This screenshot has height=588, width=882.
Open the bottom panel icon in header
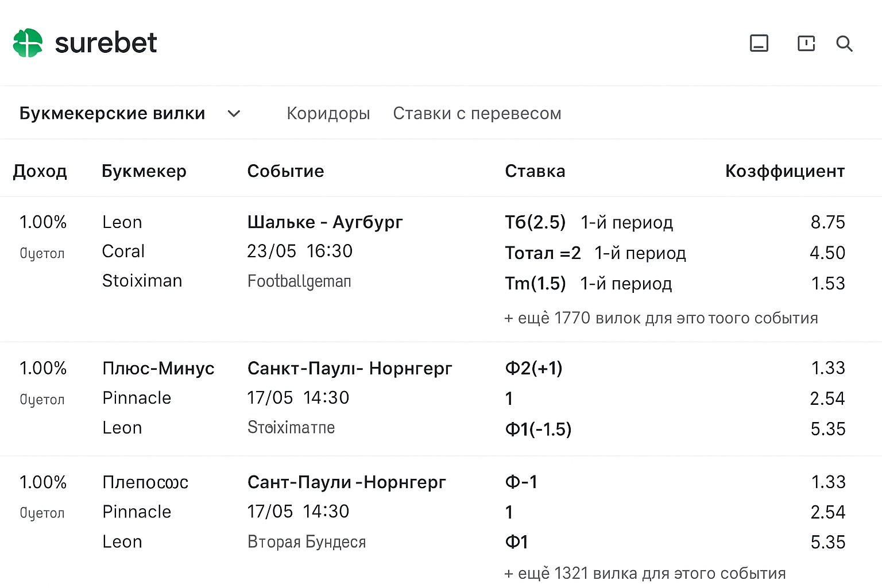click(759, 43)
